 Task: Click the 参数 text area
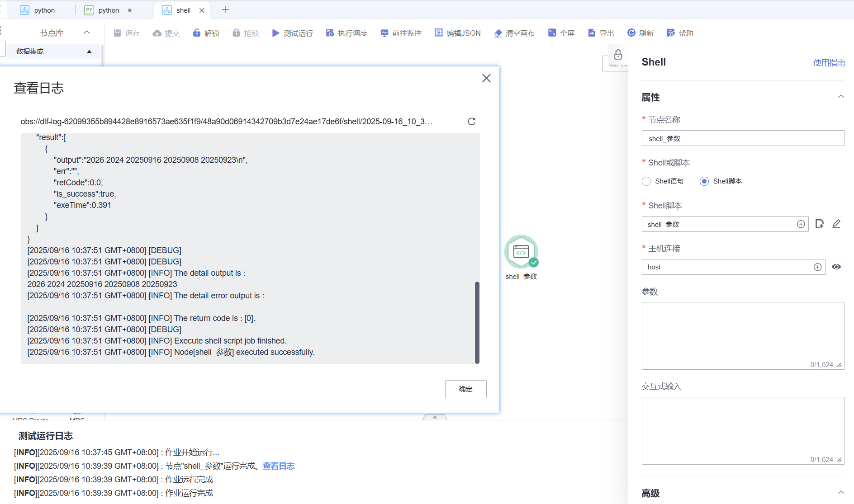click(x=743, y=336)
